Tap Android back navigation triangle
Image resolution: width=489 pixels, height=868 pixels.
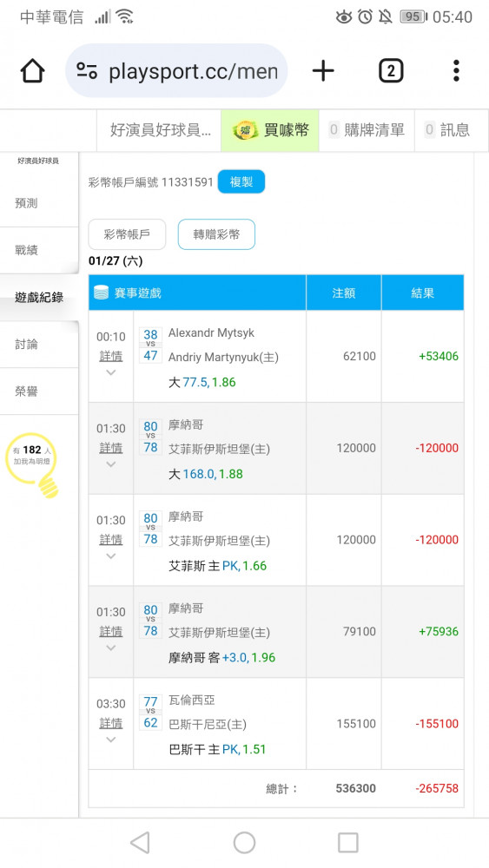click(x=140, y=843)
